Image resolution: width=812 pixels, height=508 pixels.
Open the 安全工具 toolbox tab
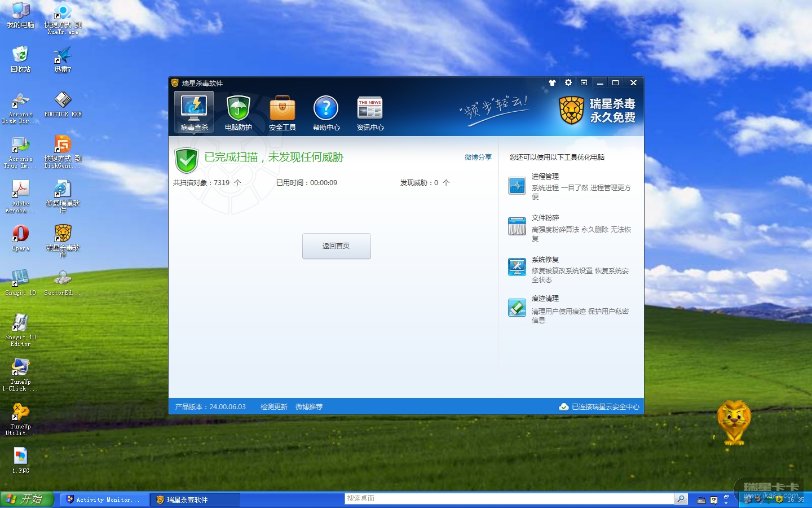(x=283, y=113)
